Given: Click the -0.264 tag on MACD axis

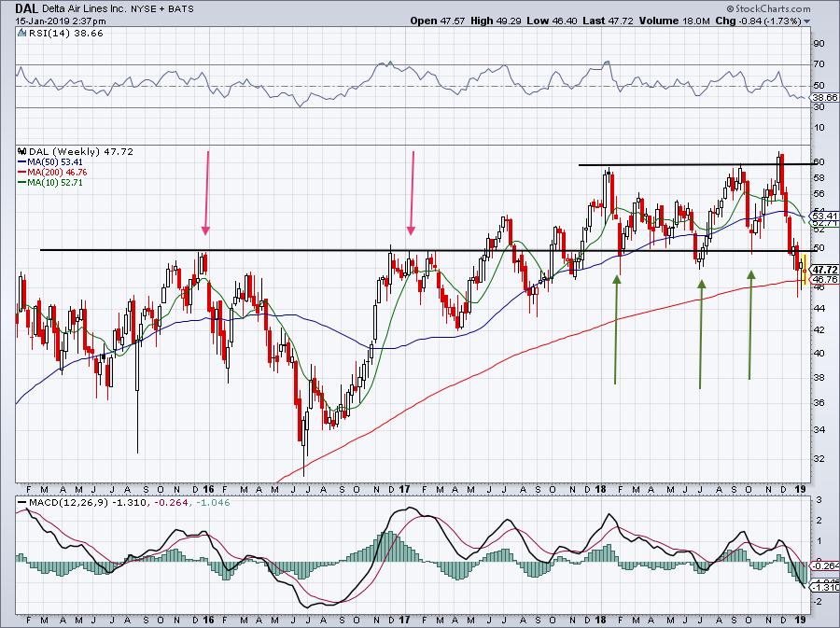Looking at the screenshot, I should 826,565.
